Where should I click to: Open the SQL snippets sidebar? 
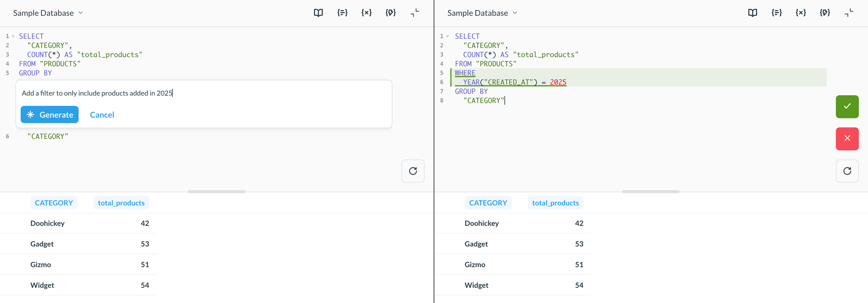[342, 13]
